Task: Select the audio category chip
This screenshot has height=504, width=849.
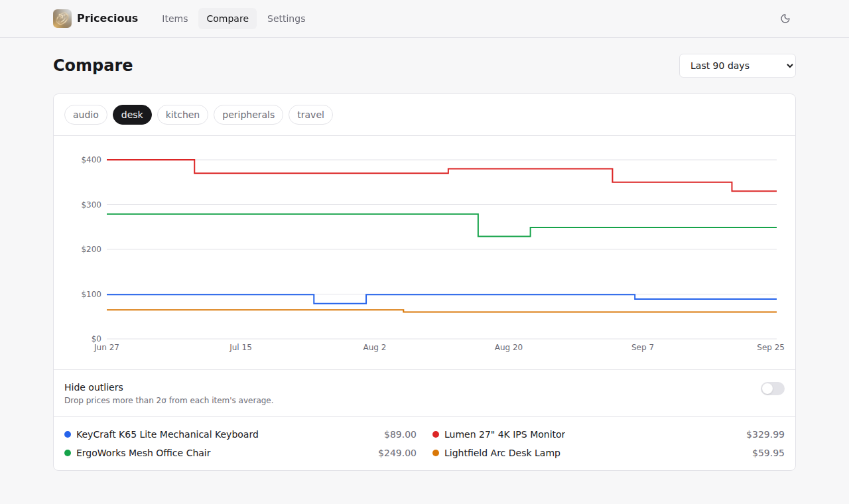Action: click(x=86, y=115)
